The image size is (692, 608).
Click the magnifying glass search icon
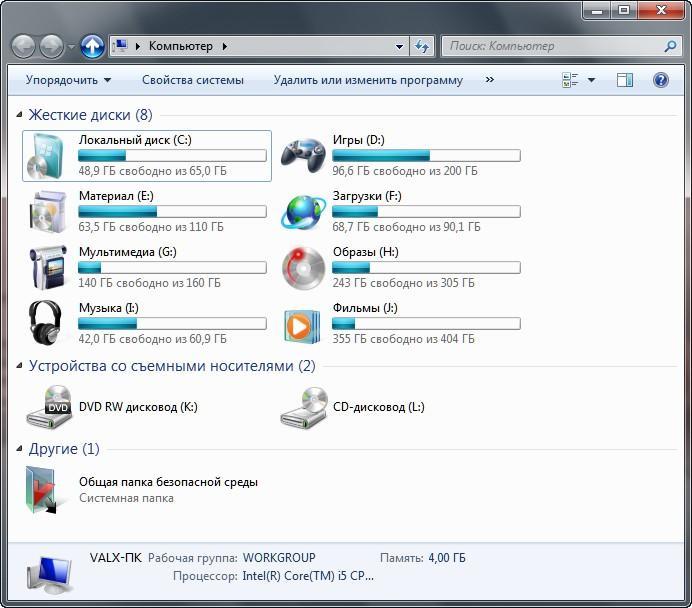(670, 46)
